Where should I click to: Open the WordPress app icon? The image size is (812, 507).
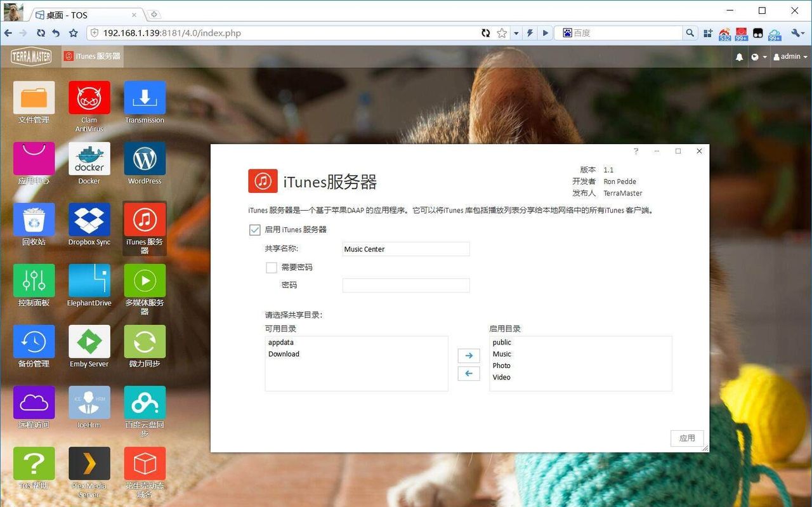click(x=145, y=159)
